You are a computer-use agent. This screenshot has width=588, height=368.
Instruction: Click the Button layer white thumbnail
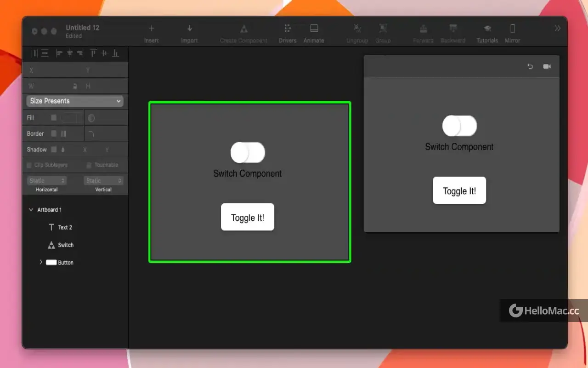click(x=51, y=263)
